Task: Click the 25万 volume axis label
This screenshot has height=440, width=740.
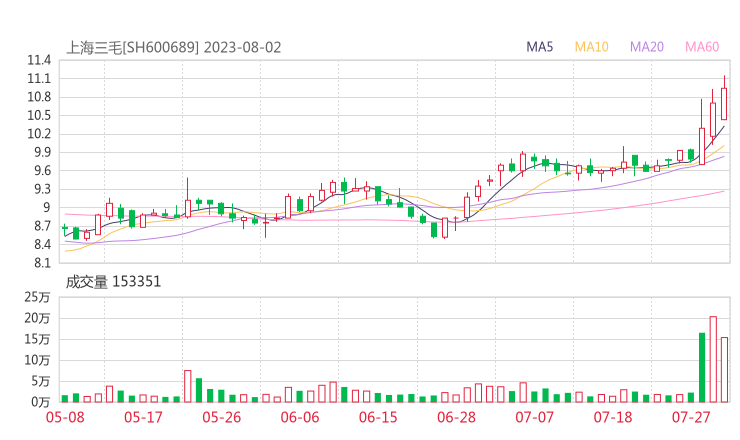Action: tap(37, 297)
